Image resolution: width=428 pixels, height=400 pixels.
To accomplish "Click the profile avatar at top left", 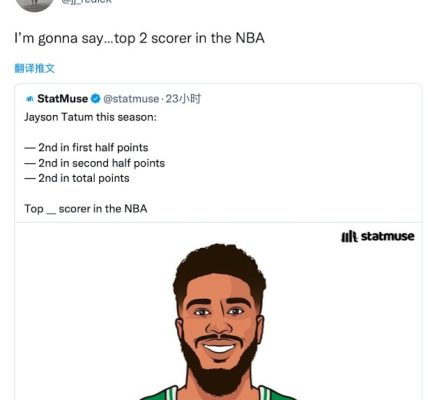I will click(34, 4).
